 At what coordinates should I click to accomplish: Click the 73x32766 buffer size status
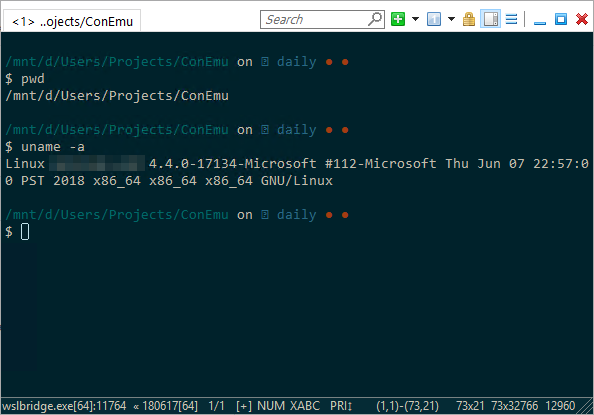(x=514, y=406)
